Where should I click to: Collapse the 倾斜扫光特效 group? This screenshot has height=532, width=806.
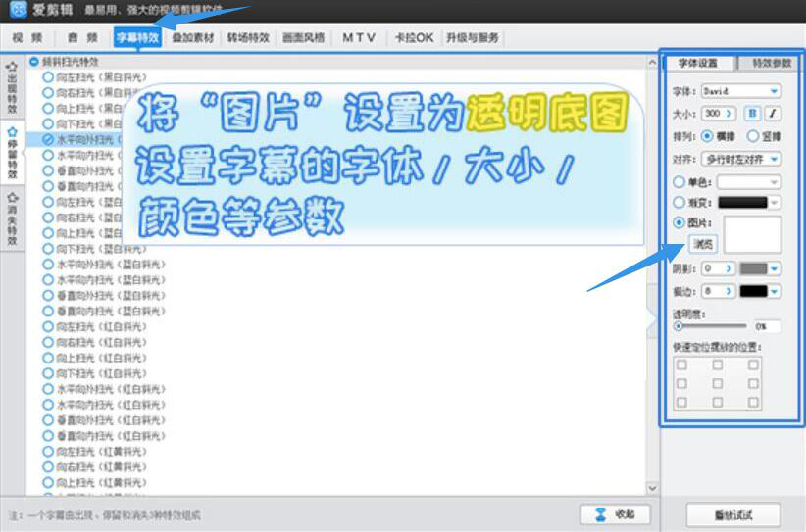tap(34, 62)
